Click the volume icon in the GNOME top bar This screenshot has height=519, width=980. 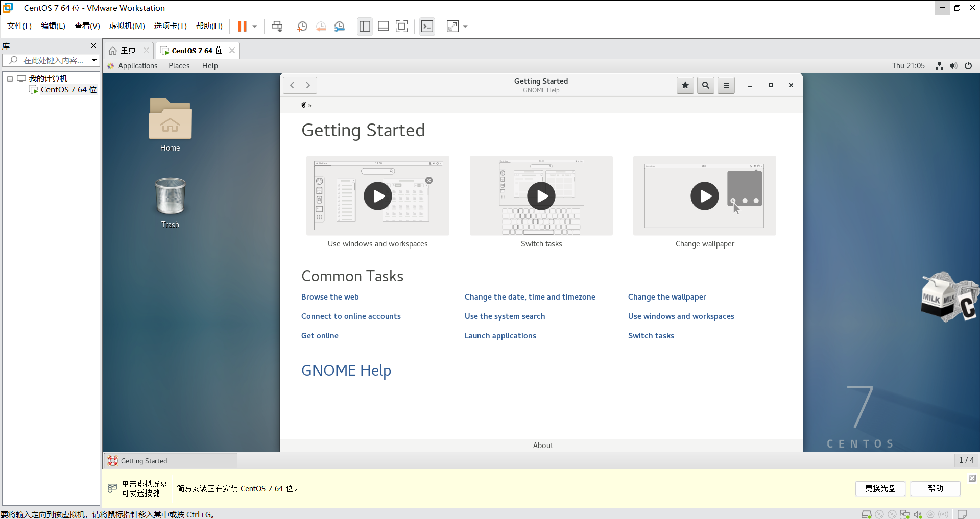(953, 66)
